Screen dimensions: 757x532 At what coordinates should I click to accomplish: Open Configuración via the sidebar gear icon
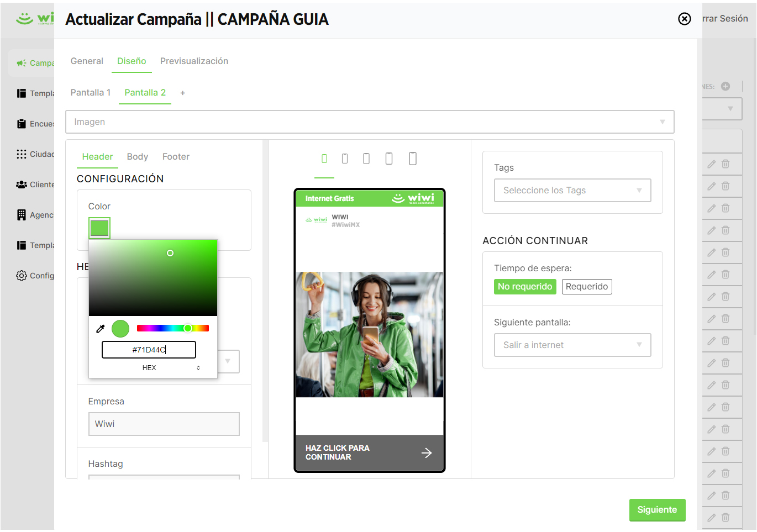(22, 276)
